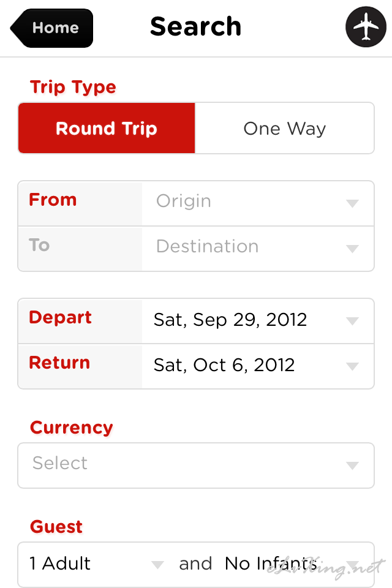The image size is (392, 588).
Task: Select the 1 Adult guest count
Action: point(60,563)
